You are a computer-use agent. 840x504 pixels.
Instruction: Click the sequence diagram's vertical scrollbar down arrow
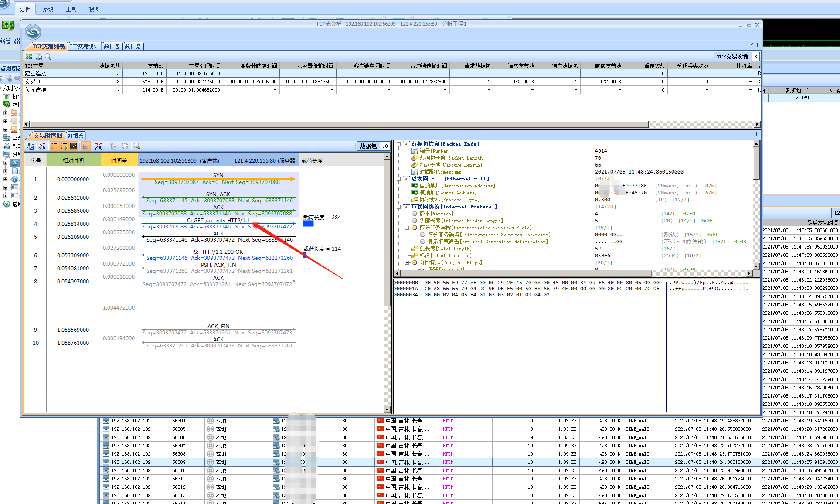387,410
